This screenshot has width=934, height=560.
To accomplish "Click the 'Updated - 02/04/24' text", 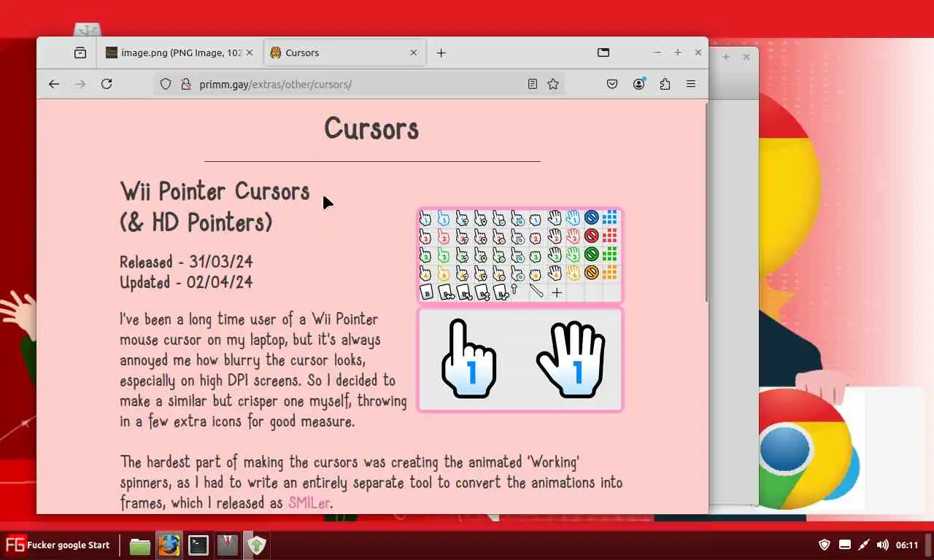I will 186,282.
